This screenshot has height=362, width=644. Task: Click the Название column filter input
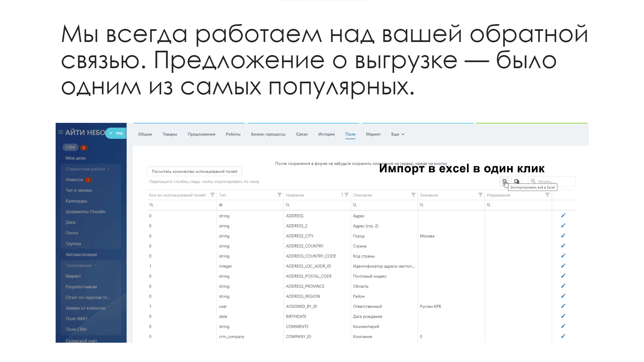[x=317, y=205]
